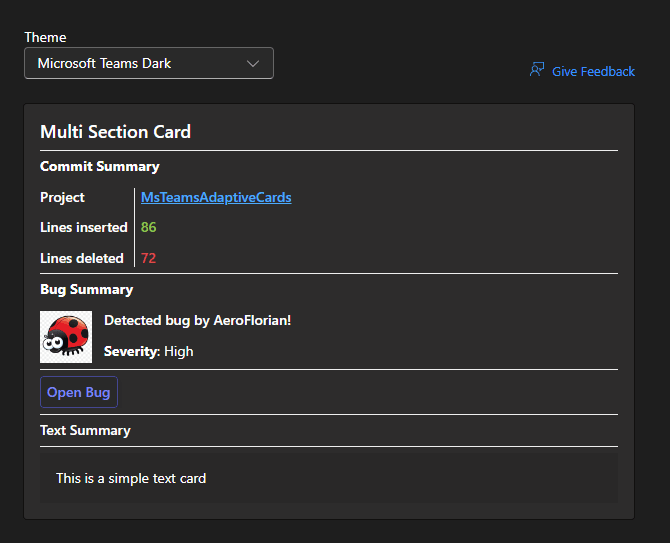670x543 pixels.
Task: Click the Theme label
Action: pos(45,37)
